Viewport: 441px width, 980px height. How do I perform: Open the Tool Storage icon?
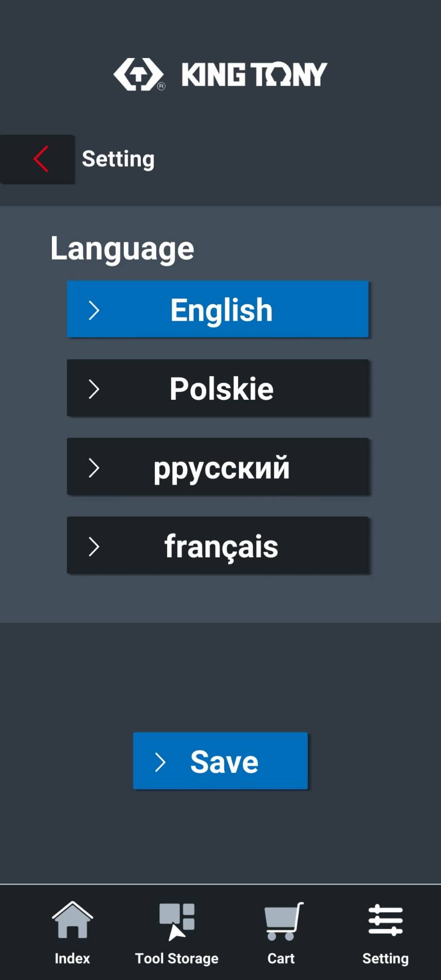(x=177, y=921)
